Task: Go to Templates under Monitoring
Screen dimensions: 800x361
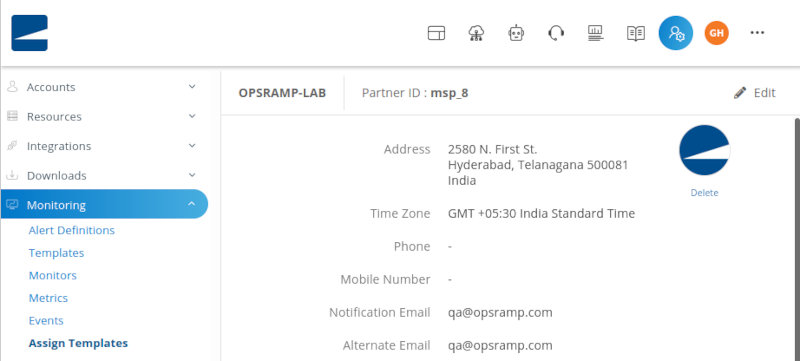Action: [56, 253]
